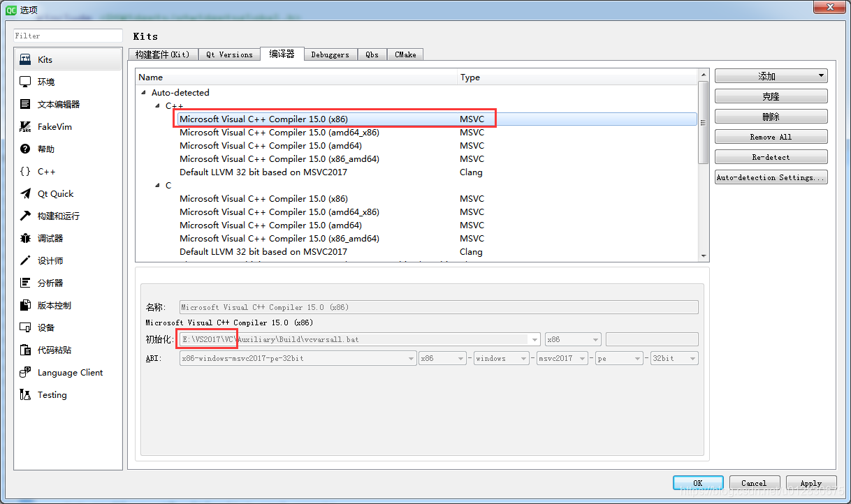Click the Cancel button

coord(754,483)
